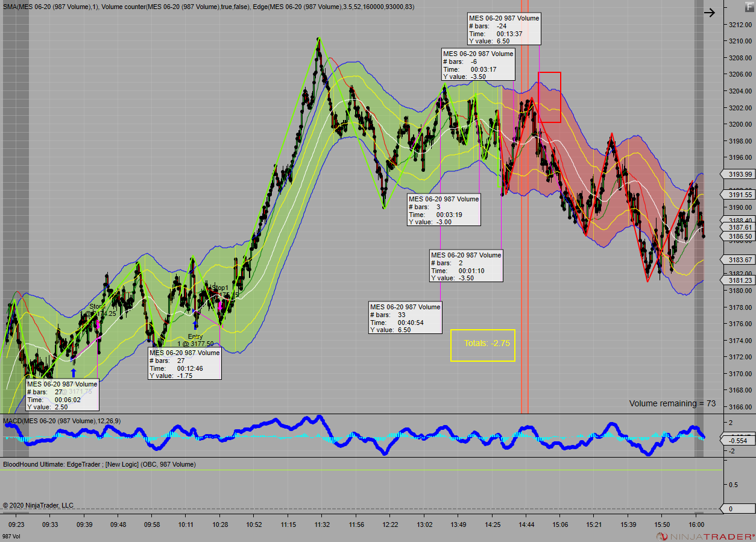Click the 987 Vol label at bottom left
The image size is (756, 542).
(x=11, y=536)
